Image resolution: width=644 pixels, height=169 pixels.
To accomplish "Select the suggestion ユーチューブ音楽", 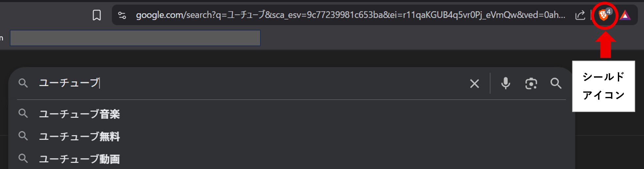I will point(79,114).
